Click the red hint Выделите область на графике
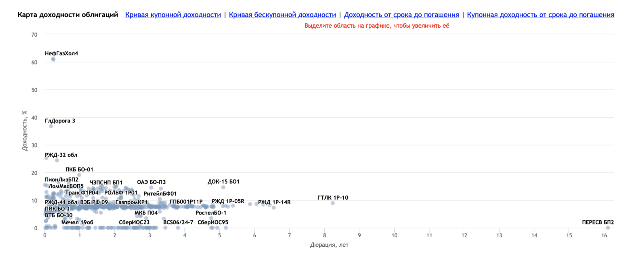The height and width of the screenshot is (265, 644). (377, 26)
